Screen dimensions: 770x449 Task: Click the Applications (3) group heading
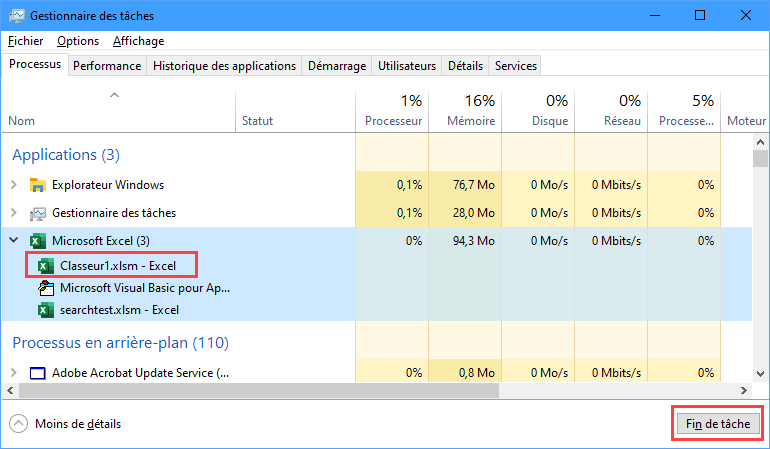tap(66, 155)
